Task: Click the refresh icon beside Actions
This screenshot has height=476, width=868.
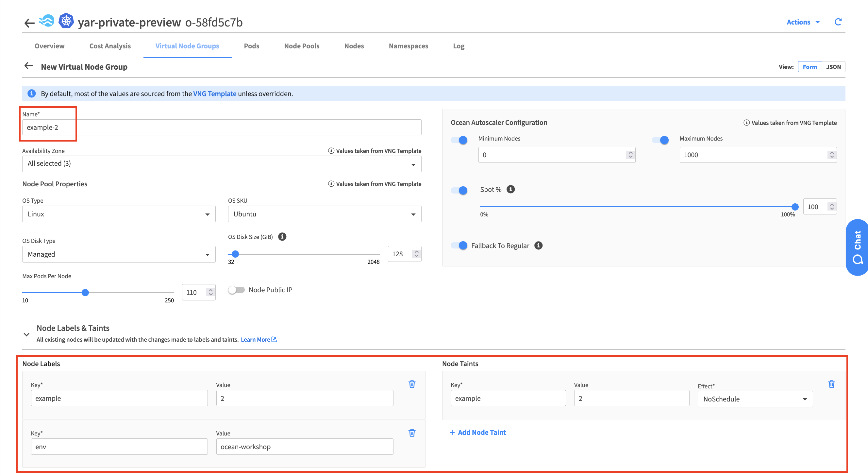Action: 838,22
